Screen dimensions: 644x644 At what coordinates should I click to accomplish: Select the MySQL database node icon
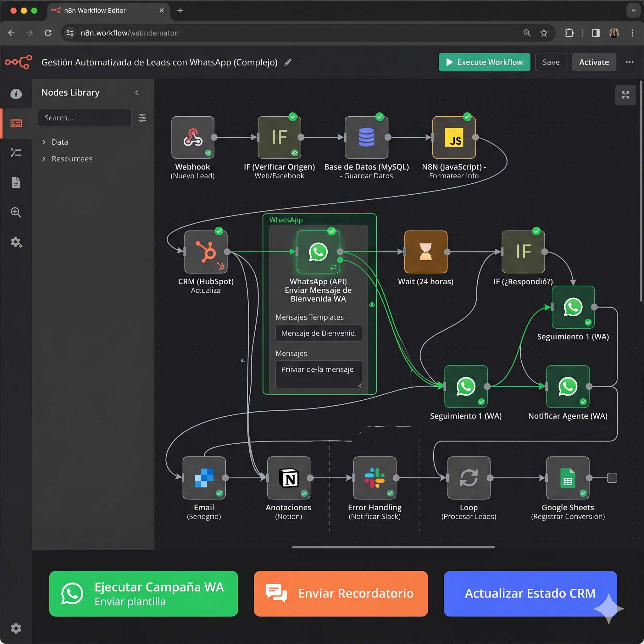click(366, 137)
